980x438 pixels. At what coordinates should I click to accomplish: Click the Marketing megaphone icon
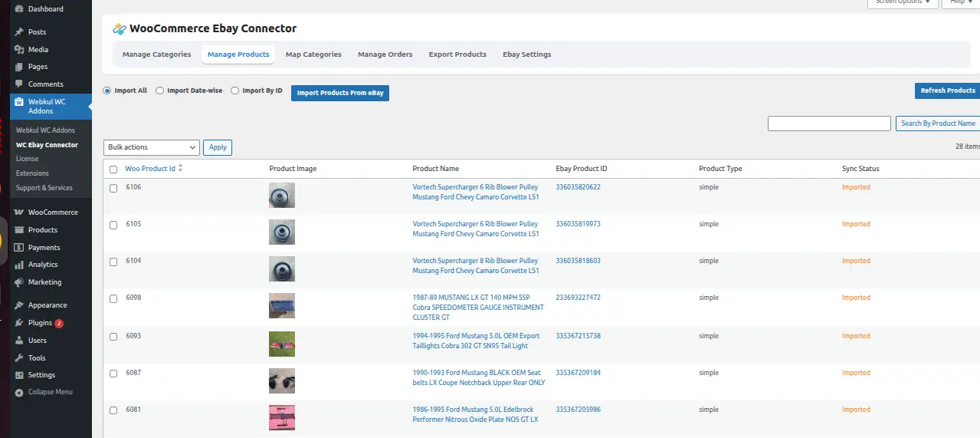click(x=18, y=282)
